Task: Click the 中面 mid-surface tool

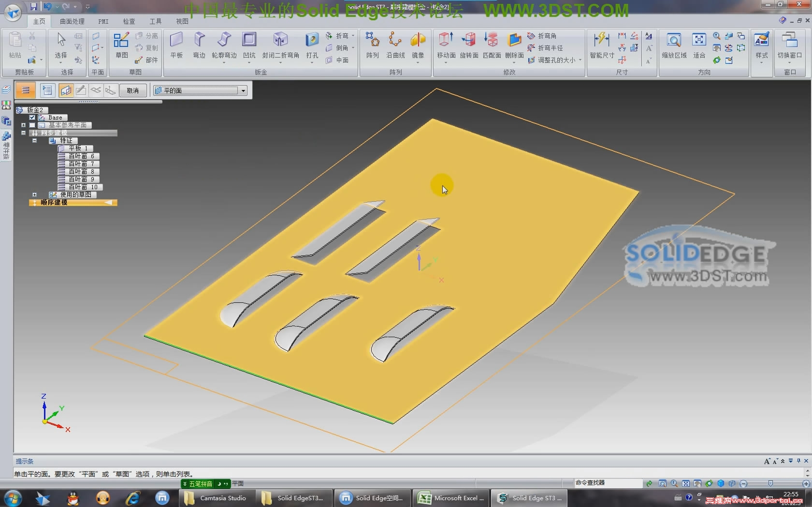Action: pyautogui.click(x=337, y=60)
